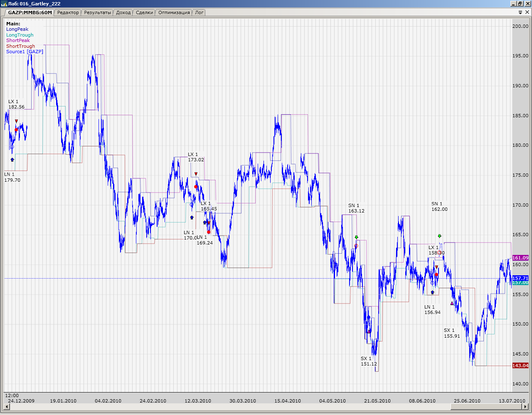
Task: Click the red exit triangle below LX 1 182.56
Action: click(16, 121)
